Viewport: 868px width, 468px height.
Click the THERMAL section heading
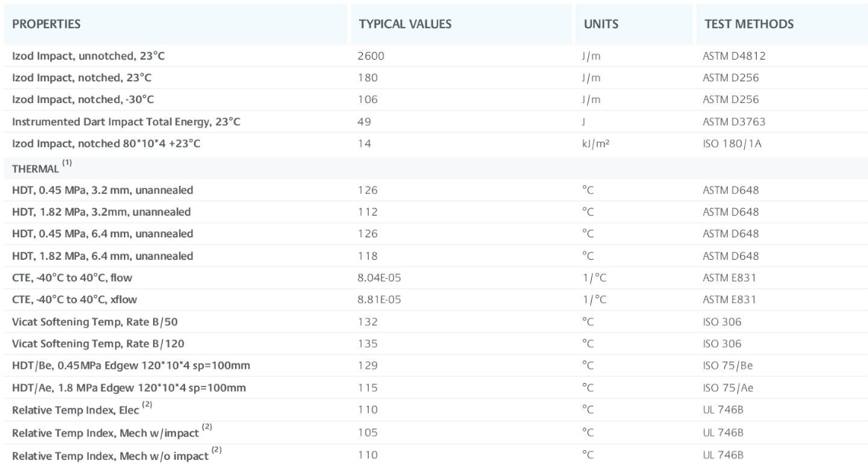[35, 169]
